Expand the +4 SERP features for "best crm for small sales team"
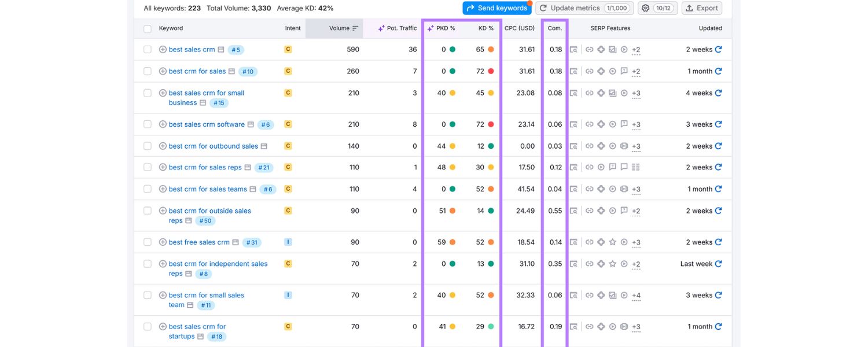This screenshot has height=347, width=868. pyautogui.click(x=636, y=295)
